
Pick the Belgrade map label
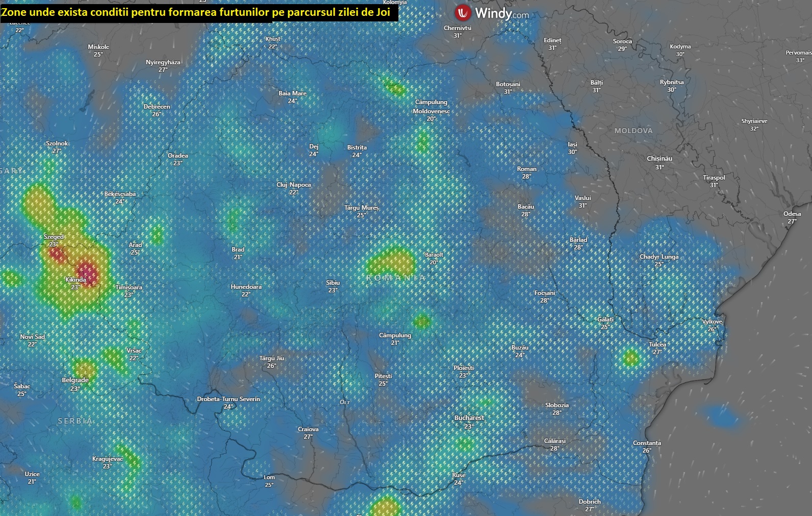click(x=75, y=380)
